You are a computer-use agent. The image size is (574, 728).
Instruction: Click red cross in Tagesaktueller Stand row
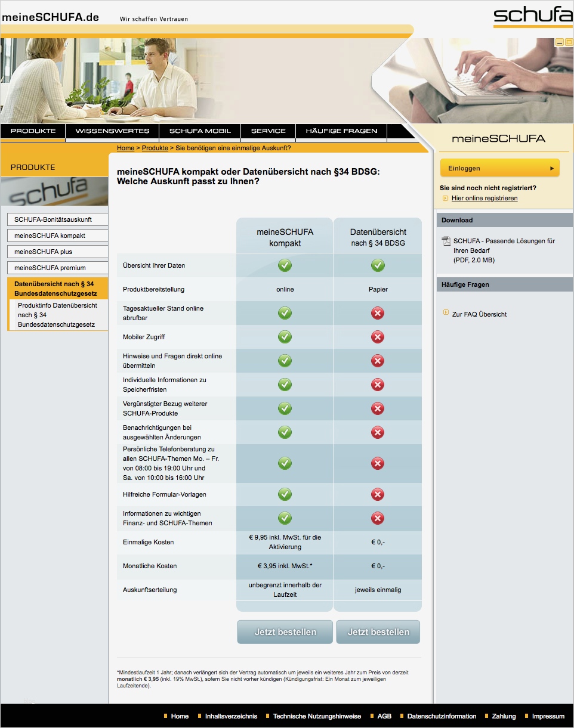tap(378, 313)
